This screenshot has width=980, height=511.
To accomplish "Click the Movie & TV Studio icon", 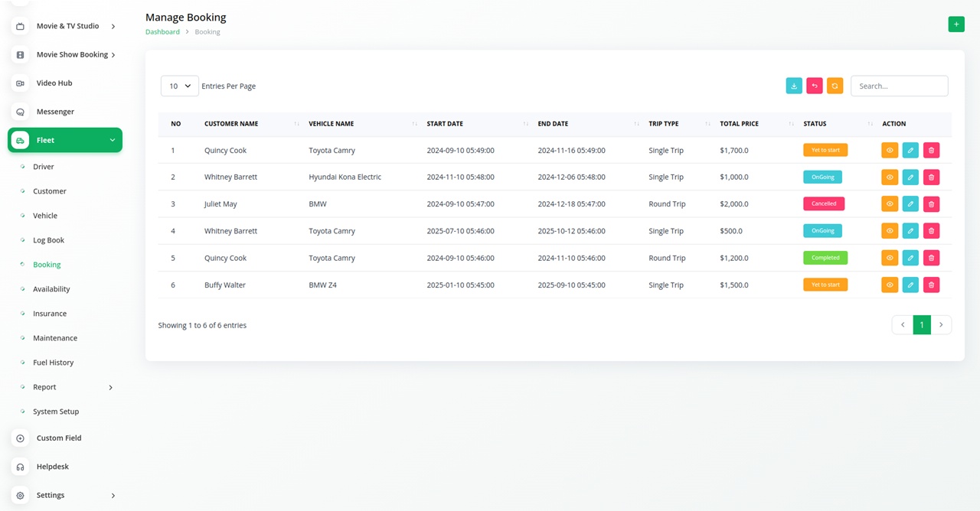I will tap(20, 26).
